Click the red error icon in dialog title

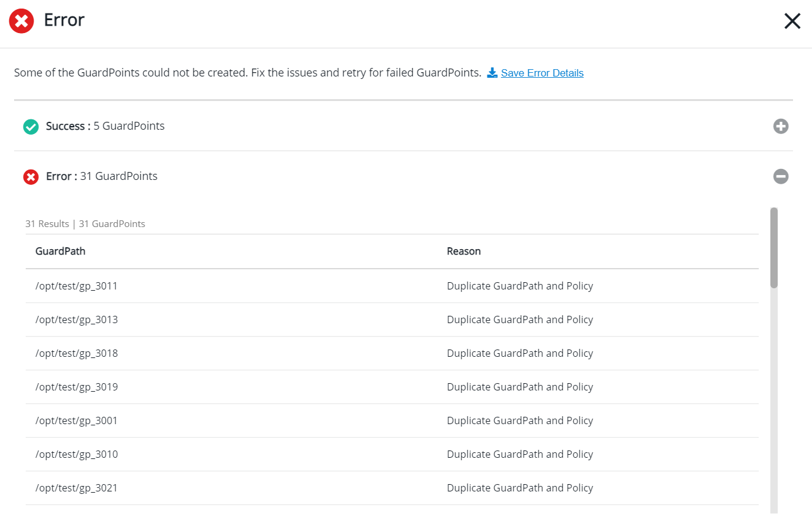click(21, 21)
